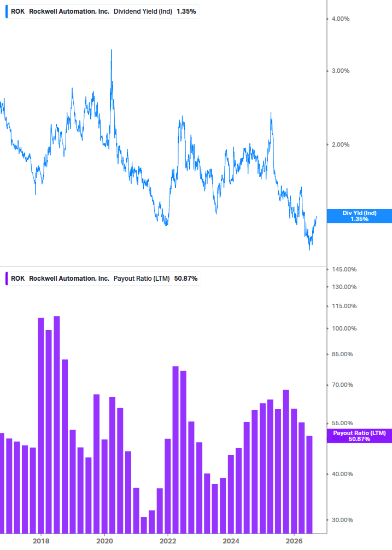
Task: Click the 4.00% yield axis label
Action: (x=341, y=19)
